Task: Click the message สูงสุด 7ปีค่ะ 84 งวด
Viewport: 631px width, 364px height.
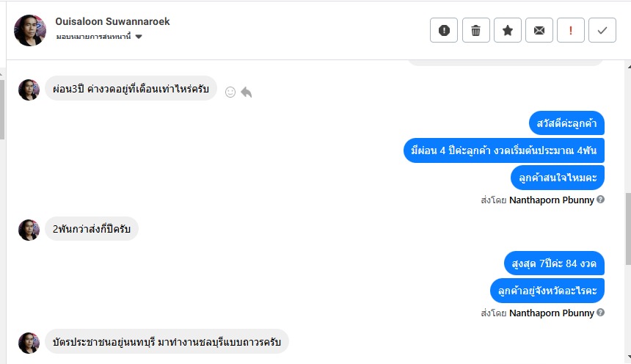Action: tap(554, 263)
